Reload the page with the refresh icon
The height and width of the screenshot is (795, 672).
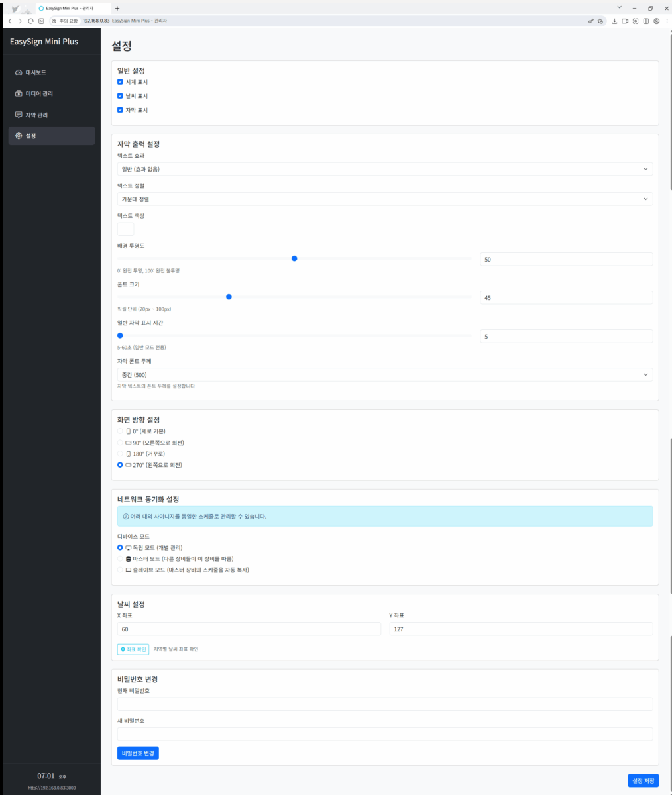pos(30,21)
